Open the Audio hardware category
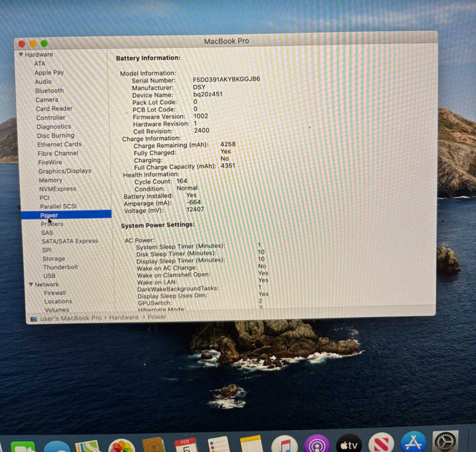476x452 pixels. coord(43,81)
